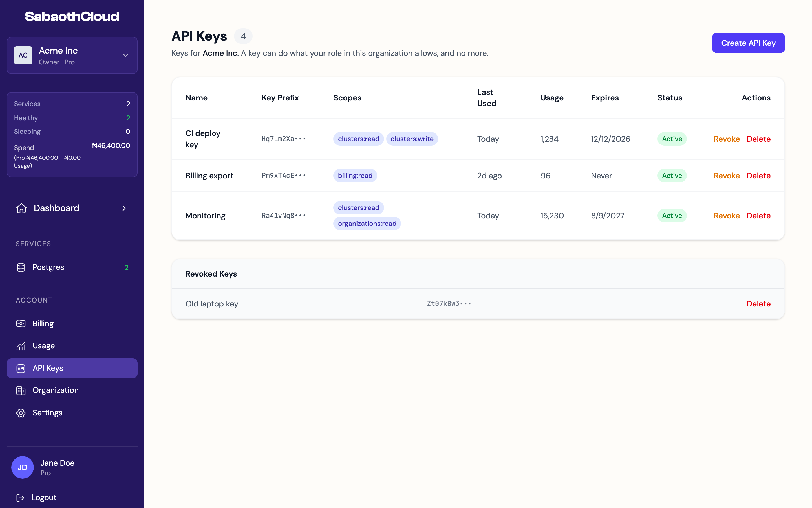Delete the Billing export key
The height and width of the screenshot is (508, 812).
758,176
